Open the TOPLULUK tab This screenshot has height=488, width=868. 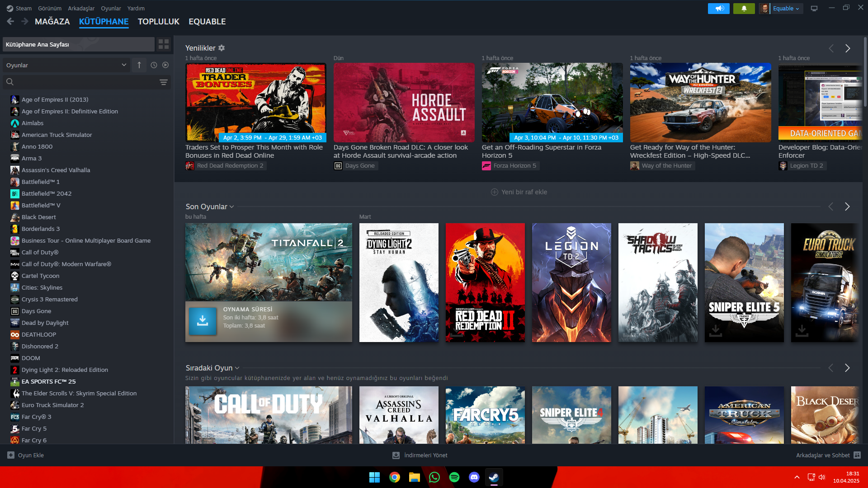[158, 22]
